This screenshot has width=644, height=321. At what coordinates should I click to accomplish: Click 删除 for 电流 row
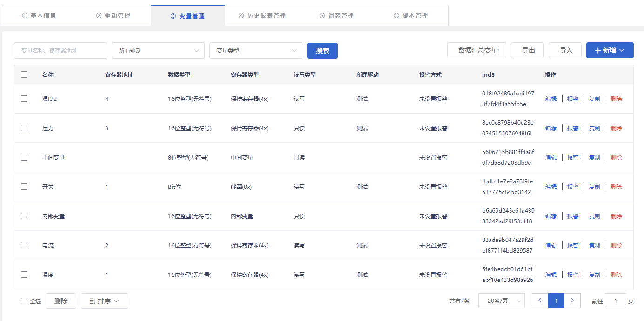point(617,246)
